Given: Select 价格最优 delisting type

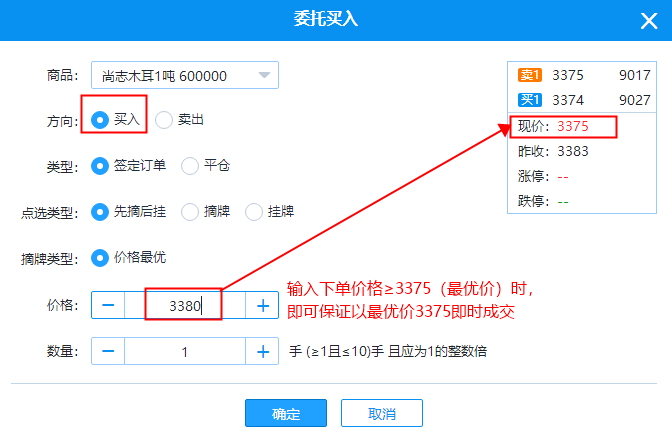Looking at the screenshot, I should (100, 258).
